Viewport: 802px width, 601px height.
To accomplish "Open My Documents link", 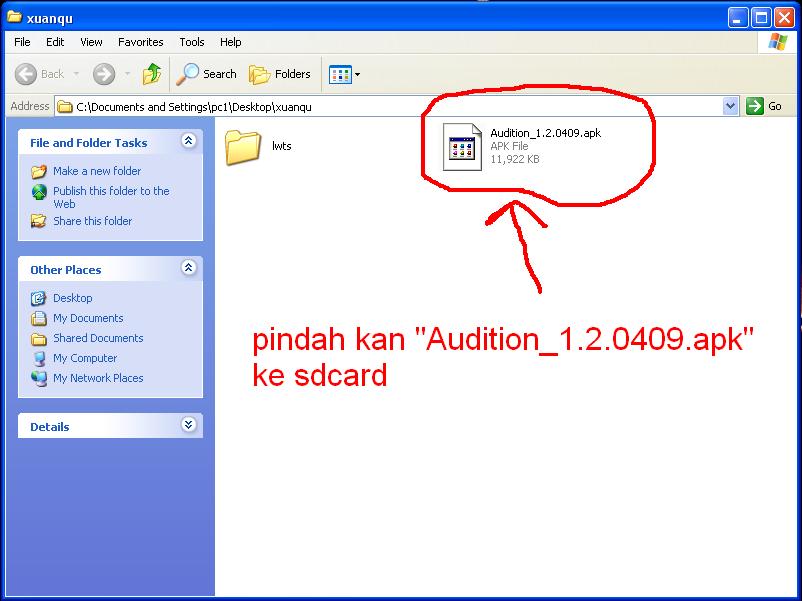I will point(88,318).
